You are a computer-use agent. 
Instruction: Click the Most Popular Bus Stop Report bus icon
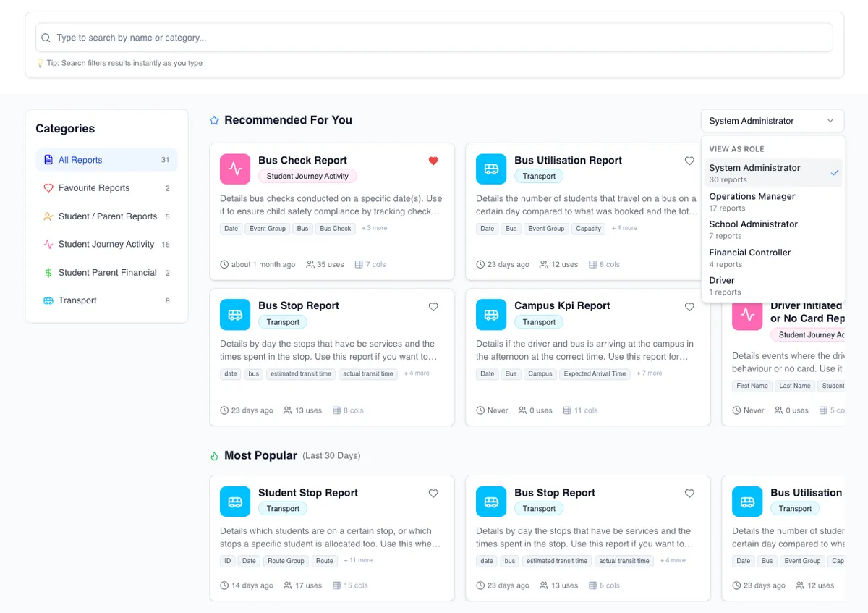pyautogui.click(x=491, y=502)
